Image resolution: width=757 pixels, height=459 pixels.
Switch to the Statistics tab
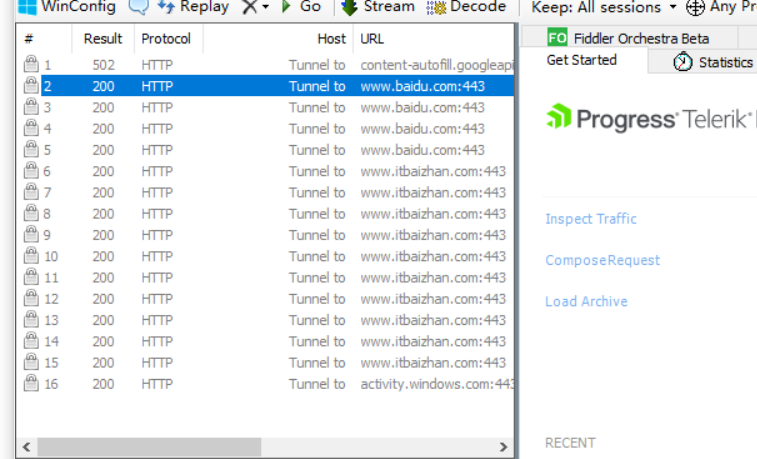coord(713,62)
